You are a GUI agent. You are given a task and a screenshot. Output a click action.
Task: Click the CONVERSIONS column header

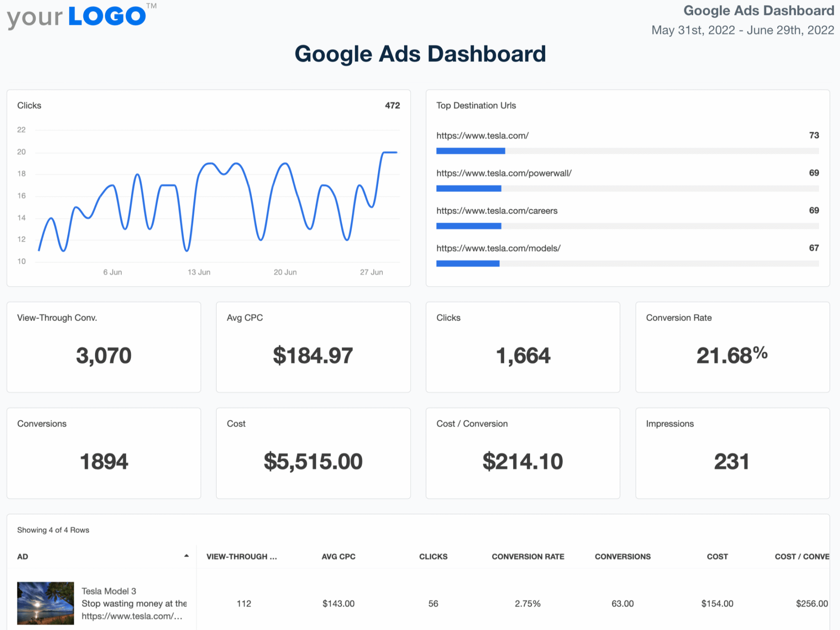pos(623,557)
